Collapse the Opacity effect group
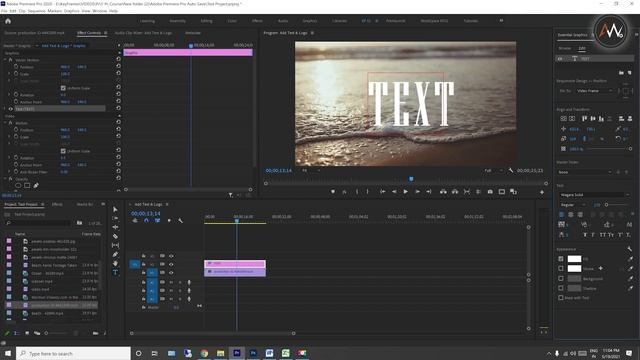Screen dimensions: 640x360 [x=5, y=179]
